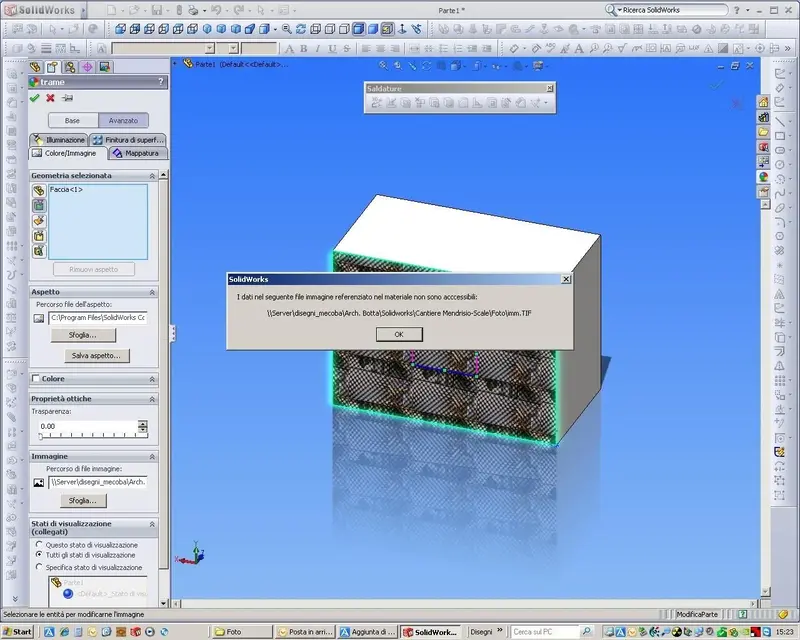800x640 pixels.
Task: Click the Windows Start button
Action: [x=18, y=632]
